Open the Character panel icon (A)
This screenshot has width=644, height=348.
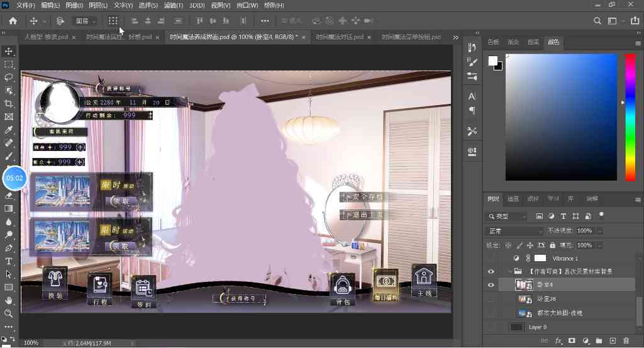(x=472, y=96)
